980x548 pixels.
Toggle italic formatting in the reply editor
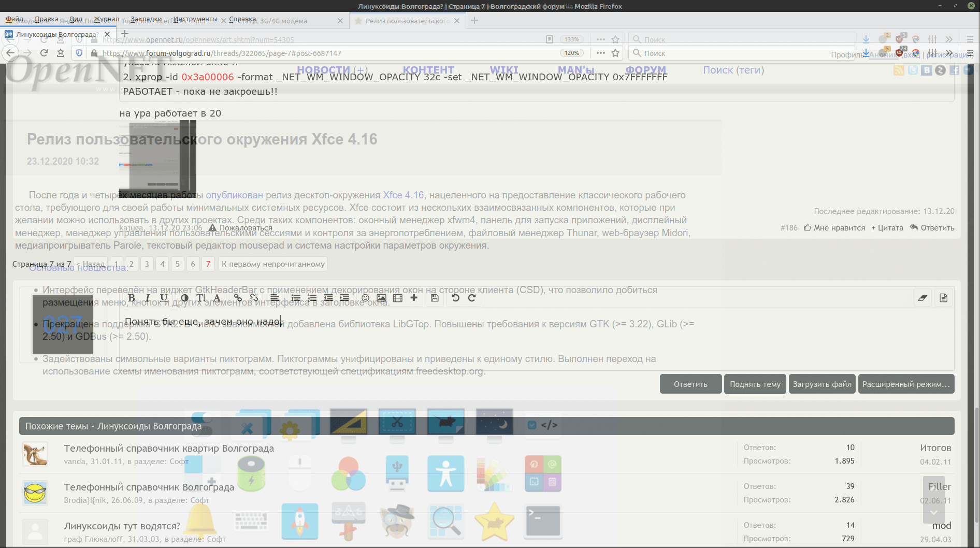[148, 298]
